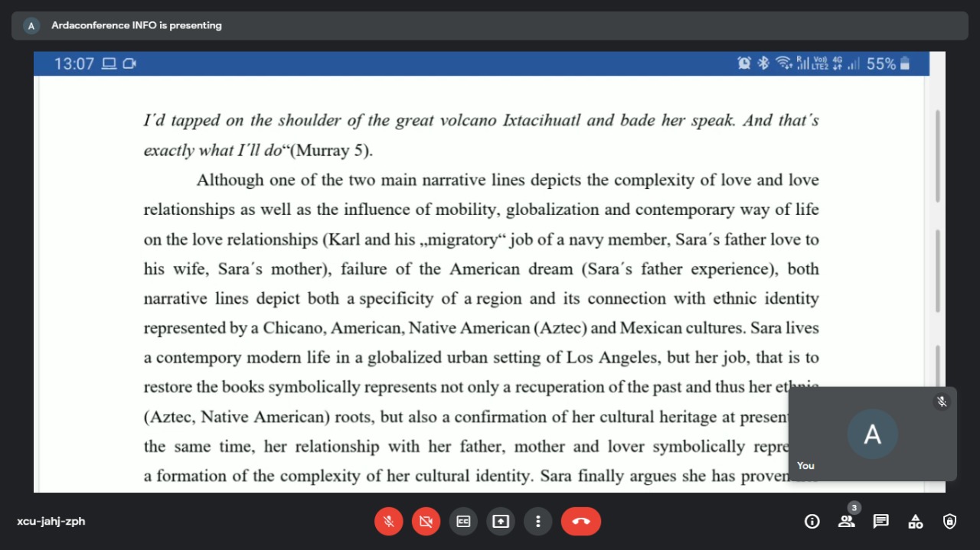
Task: Click the participant count badge 3
Action: [854, 507]
